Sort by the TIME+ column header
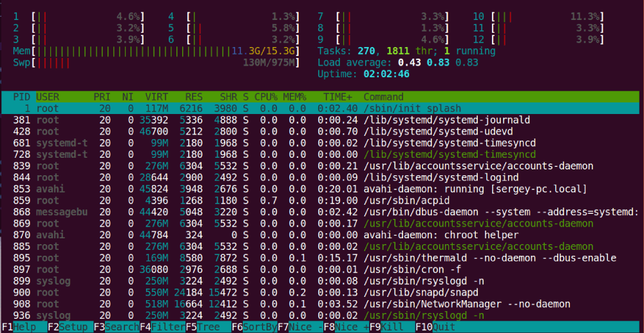 [337, 97]
